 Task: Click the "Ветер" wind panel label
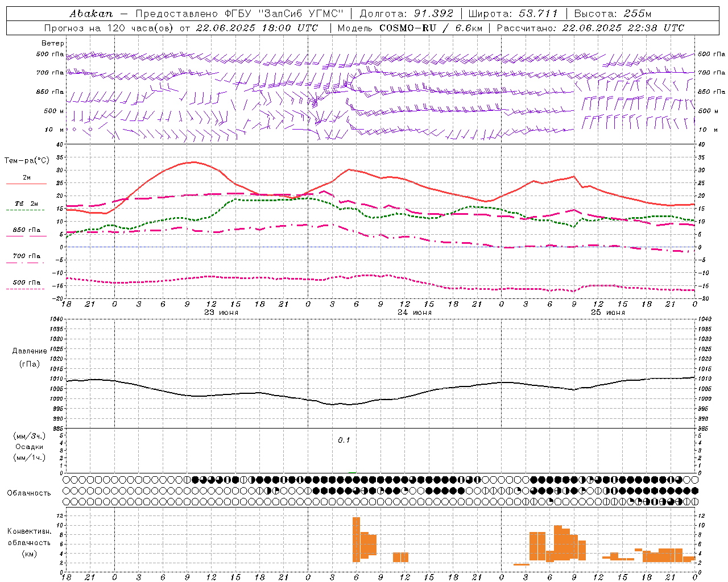click(x=53, y=43)
